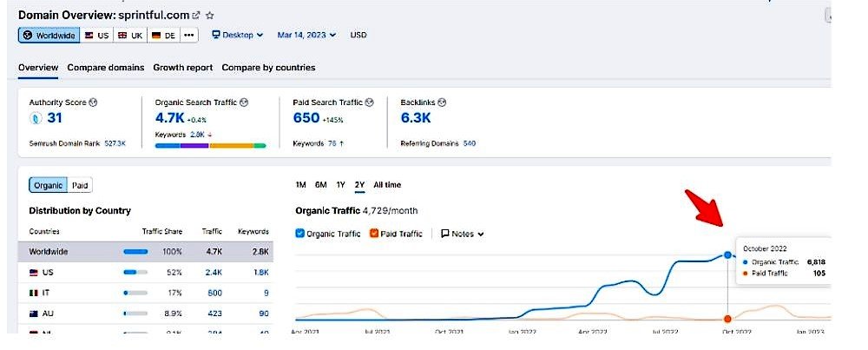The image size is (868, 350).
Task: Switch to the US database
Action: tap(97, 35)
